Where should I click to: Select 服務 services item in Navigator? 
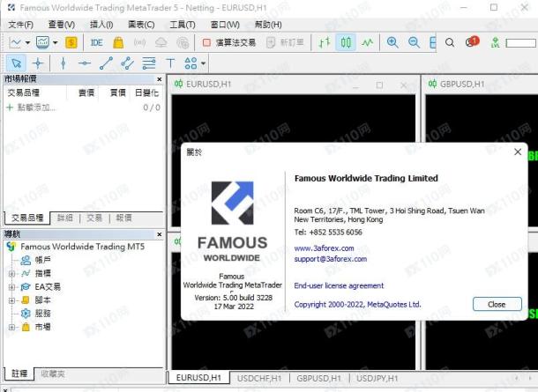(x=43, y=314)
